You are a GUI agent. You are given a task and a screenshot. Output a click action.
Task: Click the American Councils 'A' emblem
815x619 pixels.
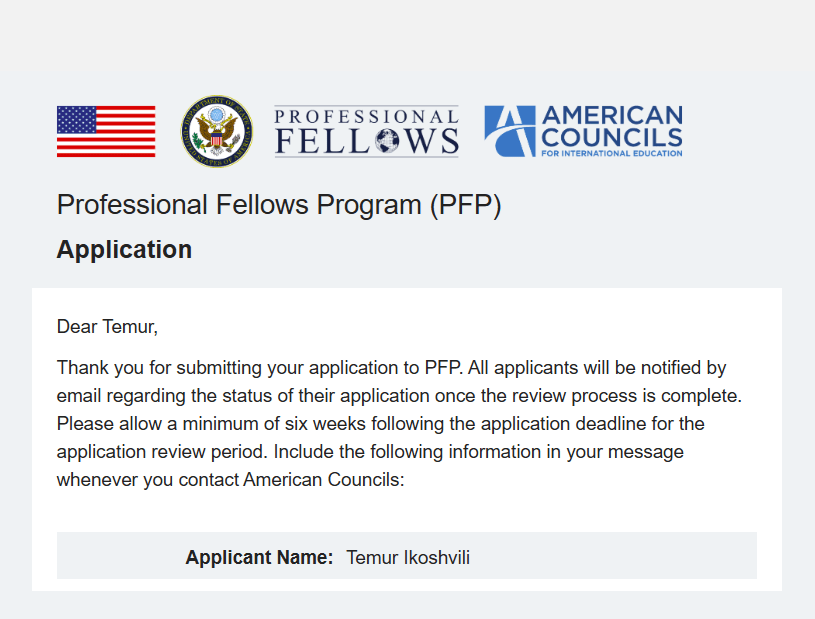point(509,131)
